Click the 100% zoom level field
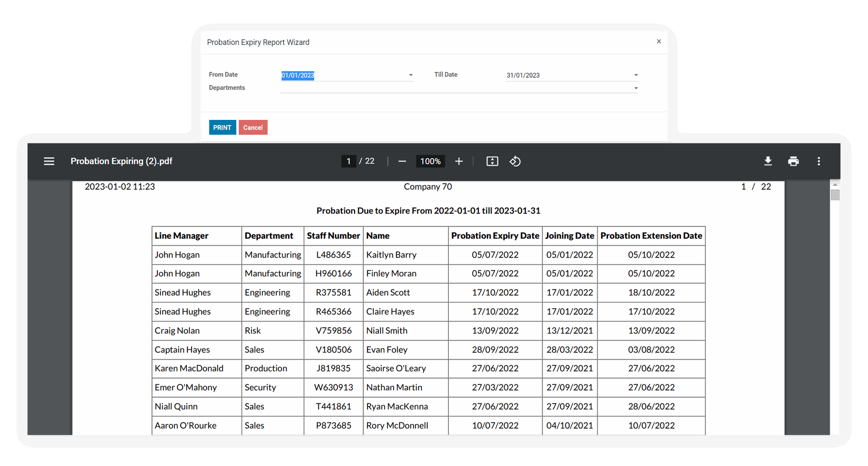This screenshot has height=466, width=868. point(430,162)
